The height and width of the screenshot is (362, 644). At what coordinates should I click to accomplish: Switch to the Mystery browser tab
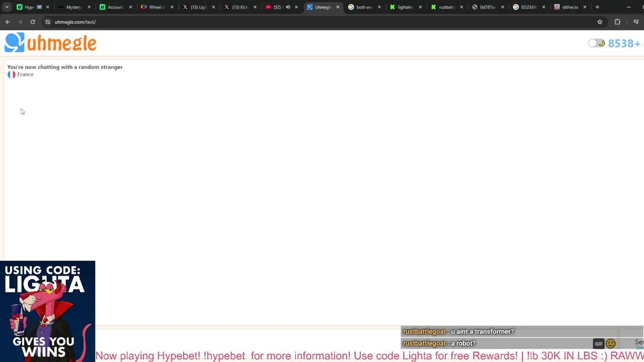pos(73,7)
